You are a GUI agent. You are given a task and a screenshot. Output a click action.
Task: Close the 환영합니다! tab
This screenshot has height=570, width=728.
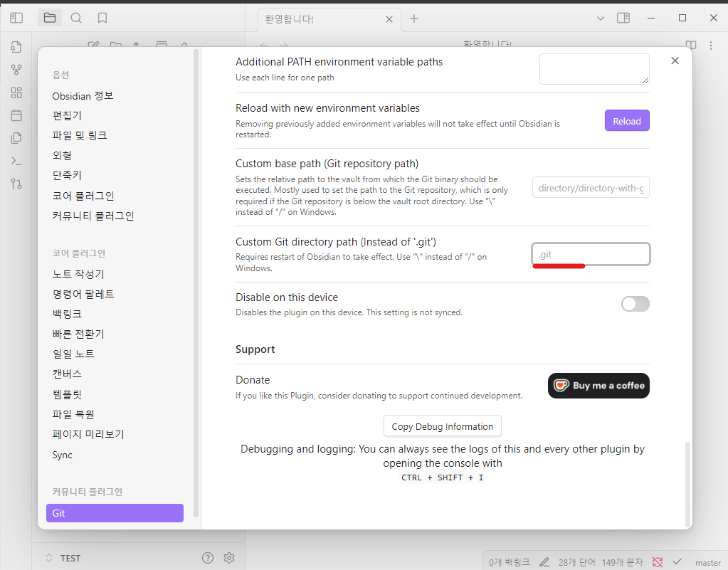tap(389, 19)
